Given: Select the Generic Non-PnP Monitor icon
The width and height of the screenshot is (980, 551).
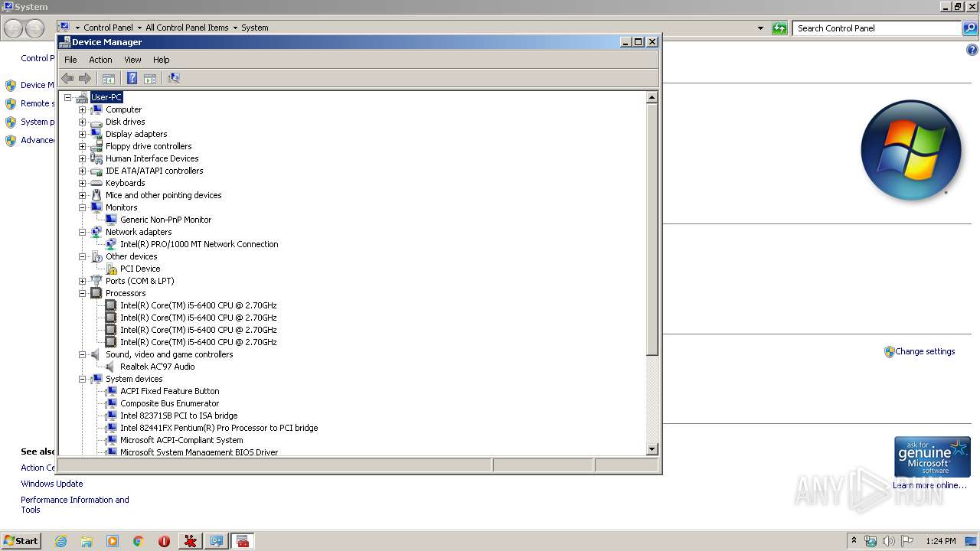Looking at the screenshot, I should (112, 220).
